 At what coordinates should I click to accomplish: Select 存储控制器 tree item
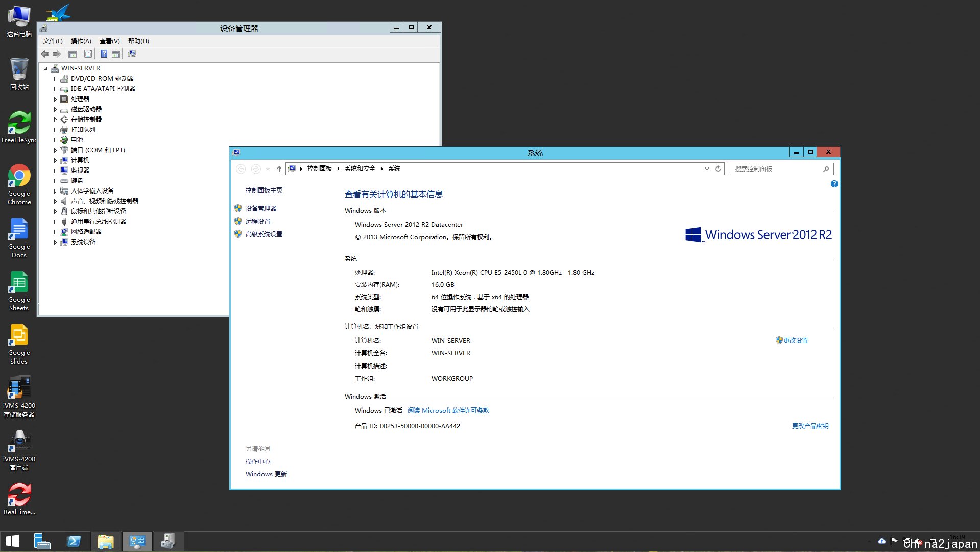86,119
